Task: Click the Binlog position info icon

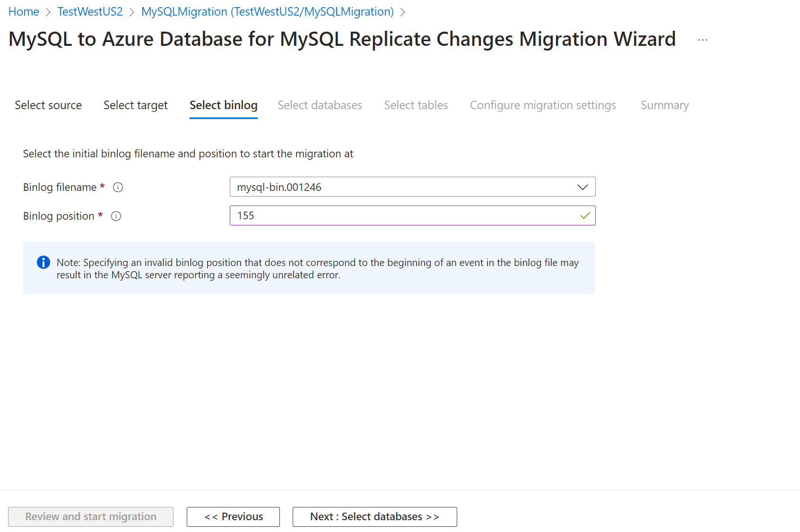Action: click(116, 216)
